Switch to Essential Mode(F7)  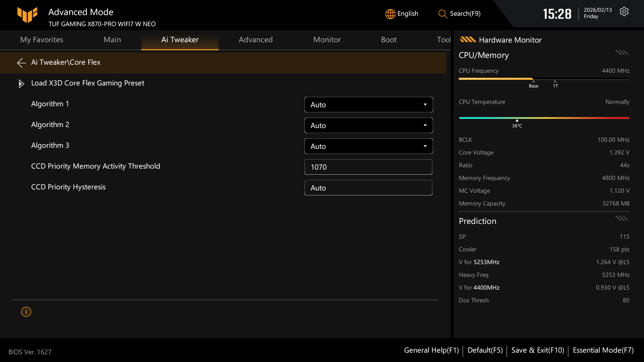pyautogui.click(x=603, y=350)
